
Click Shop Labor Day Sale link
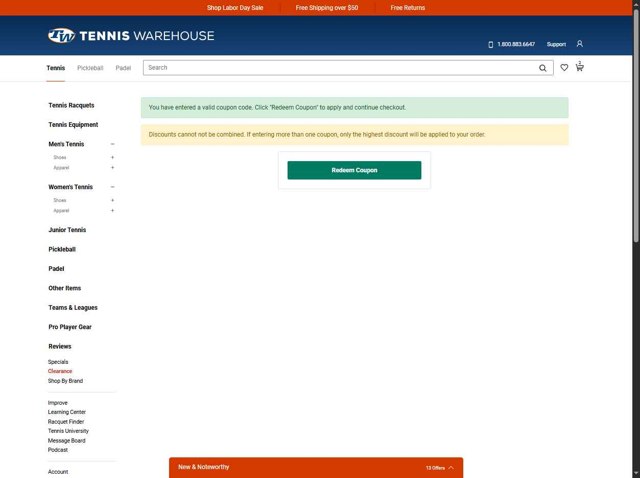pyautogui.click(x=235, y=8)
